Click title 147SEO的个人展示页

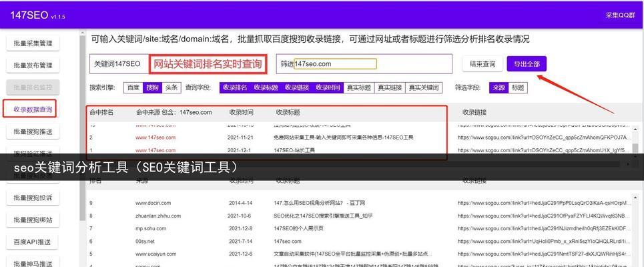point(298,228)
